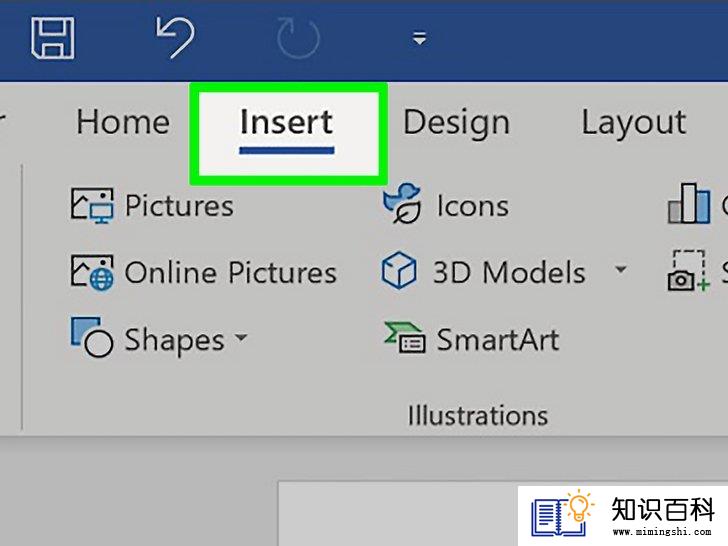Click the Screenshot camera icon

(689, 271)
